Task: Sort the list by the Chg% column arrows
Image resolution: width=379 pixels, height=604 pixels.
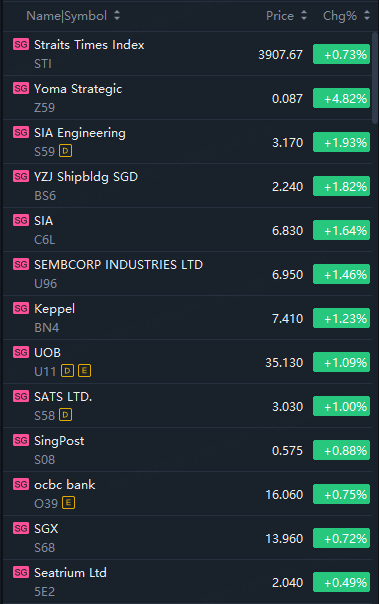Action: 367,15
